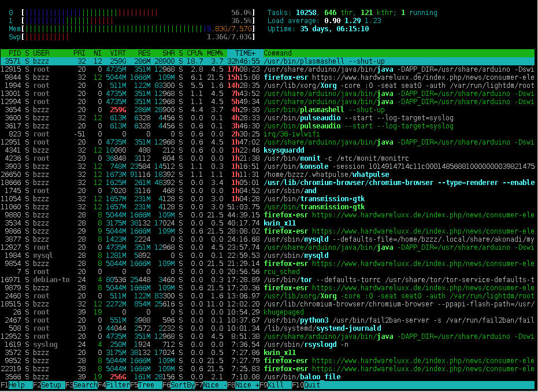Select Xorg process row PID 1994
This screenshot has width=538, height=392.
pos(268,86)
